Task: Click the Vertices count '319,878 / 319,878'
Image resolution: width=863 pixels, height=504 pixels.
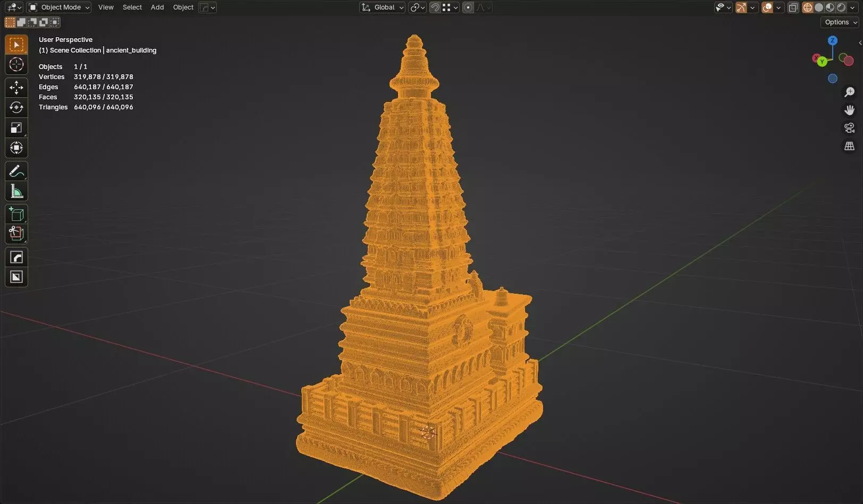Action: [x=104, y=77]
